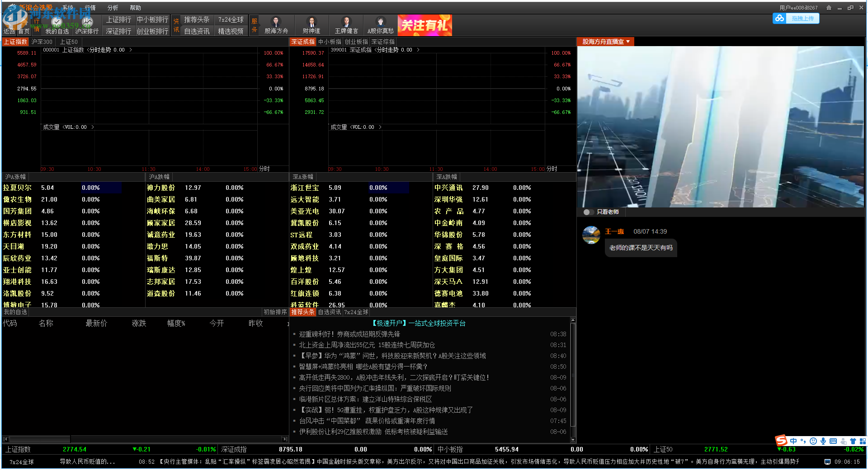
Task: Sort watchlist by the 最新价 column header
Action: pos(96,323)
